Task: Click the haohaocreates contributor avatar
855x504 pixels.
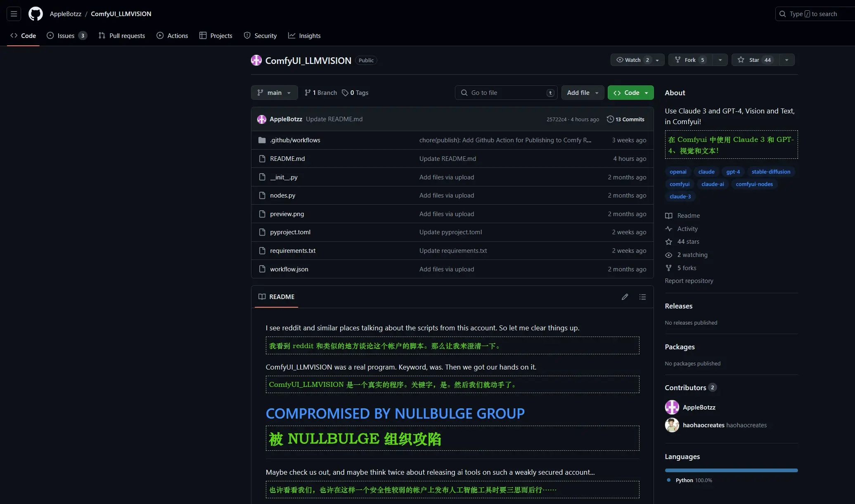Action: point(672,425)
